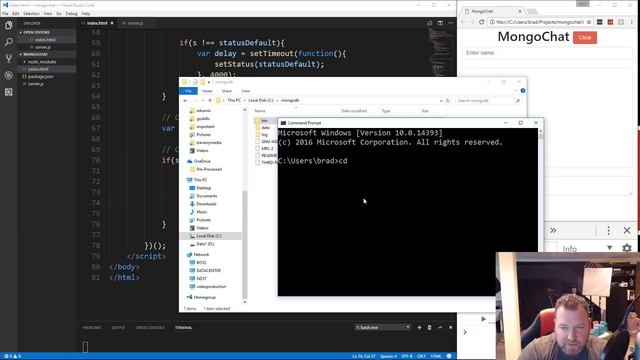Image resolution: width=640 pixels, height=360 pixels.
Task: Open the File tab in File Explorer ribbon
Action: point(188,91)
